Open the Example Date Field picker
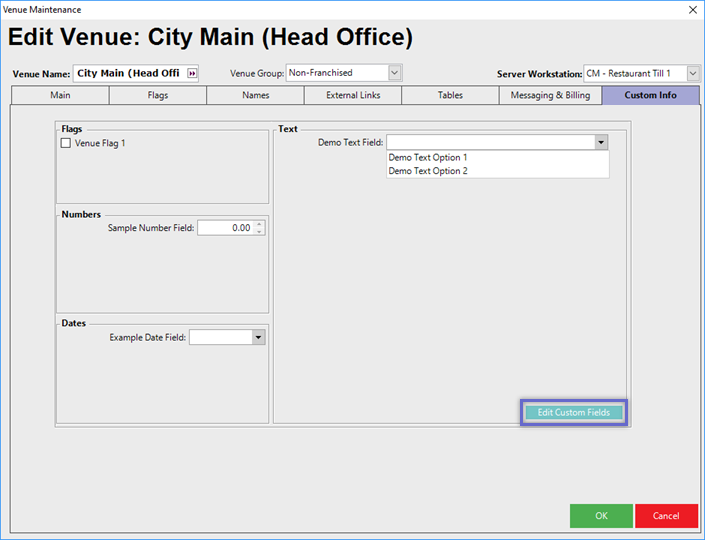Viewport: 705px width, 540px height. tap(258, 338)
